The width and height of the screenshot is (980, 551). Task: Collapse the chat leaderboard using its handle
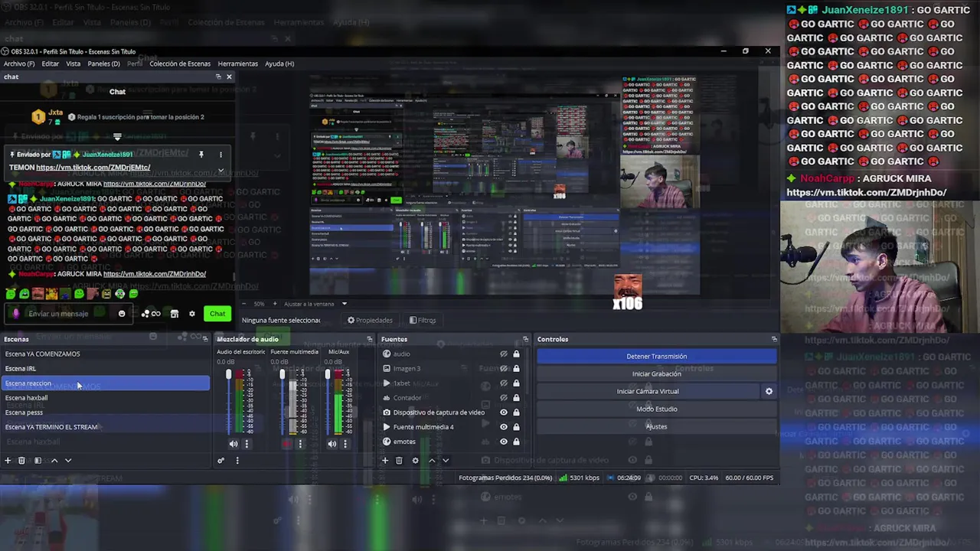pyautogui.click(x=117, y=137)
